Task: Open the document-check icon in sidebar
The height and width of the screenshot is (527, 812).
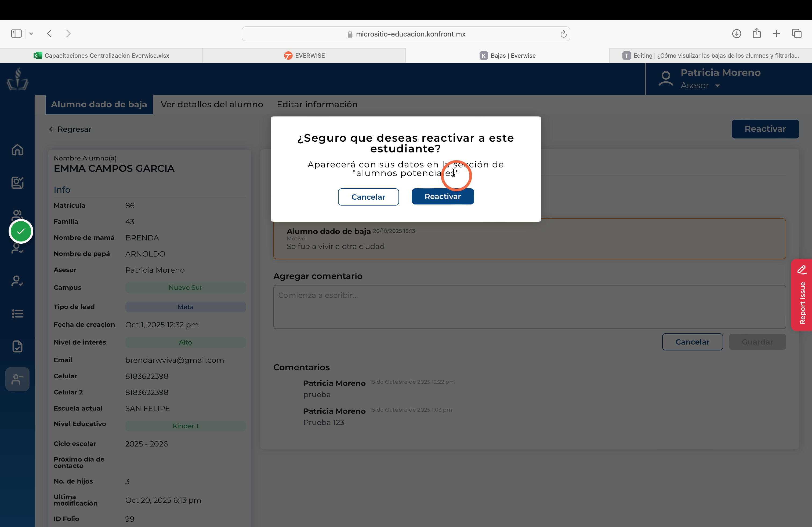Action: (17, 346)
